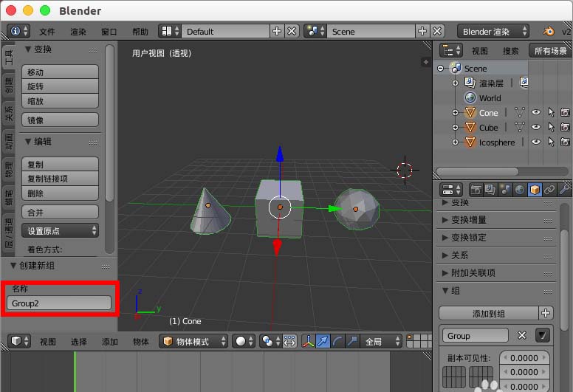Toggle Icosphere selectability arrow
The image size is (573, 392).
551,142
